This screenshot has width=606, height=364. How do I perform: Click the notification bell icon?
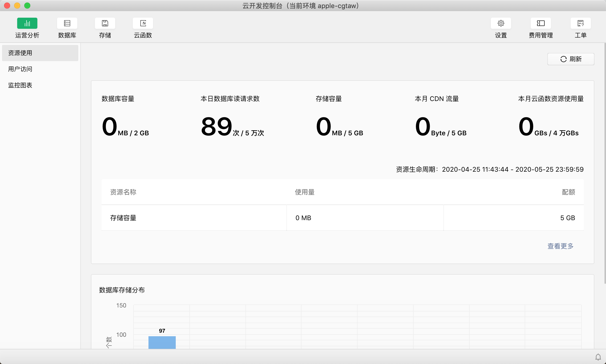tap(598, 357)
